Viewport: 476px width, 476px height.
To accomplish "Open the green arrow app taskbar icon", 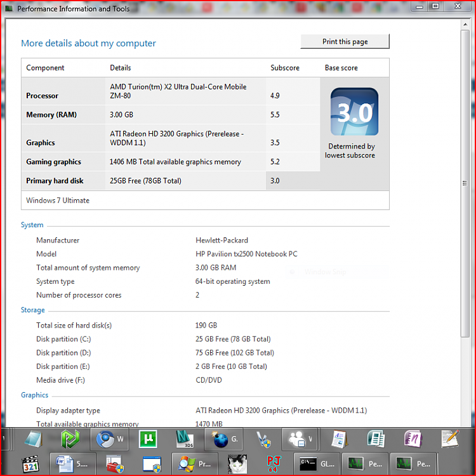I will (70, 439).
